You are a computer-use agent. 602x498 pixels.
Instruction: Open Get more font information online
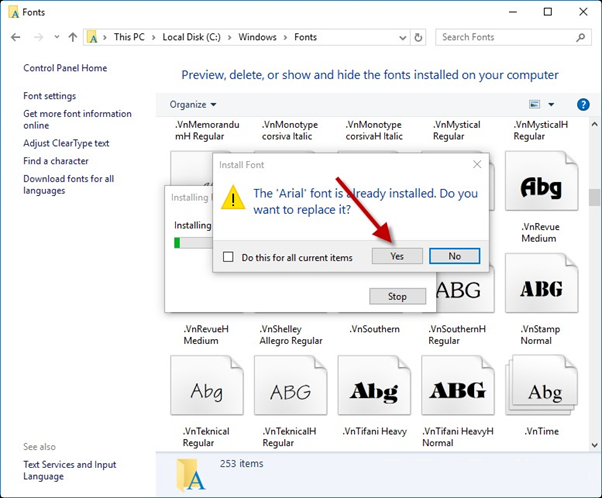77,119
